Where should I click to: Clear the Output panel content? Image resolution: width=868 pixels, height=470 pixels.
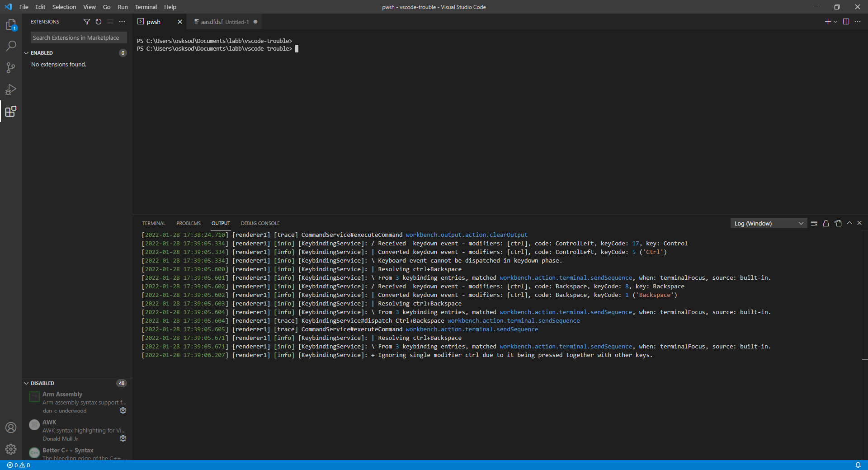(x=814, y=223)
